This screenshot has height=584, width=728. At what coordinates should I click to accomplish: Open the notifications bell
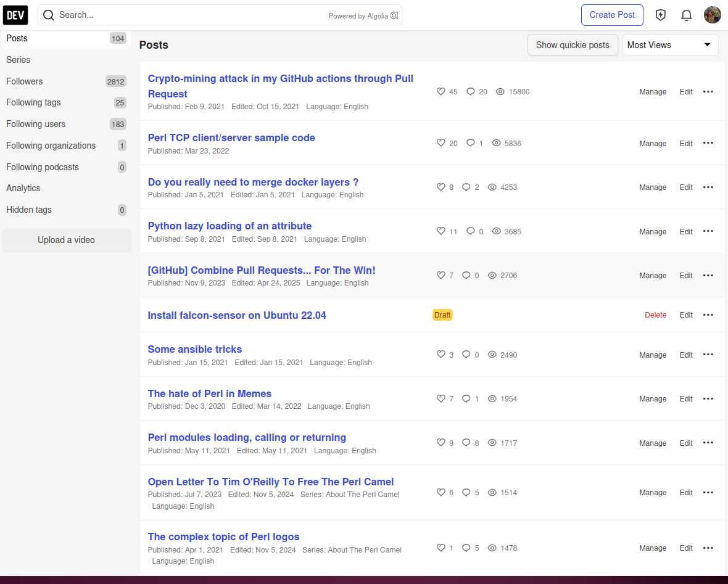pos(686,15)
